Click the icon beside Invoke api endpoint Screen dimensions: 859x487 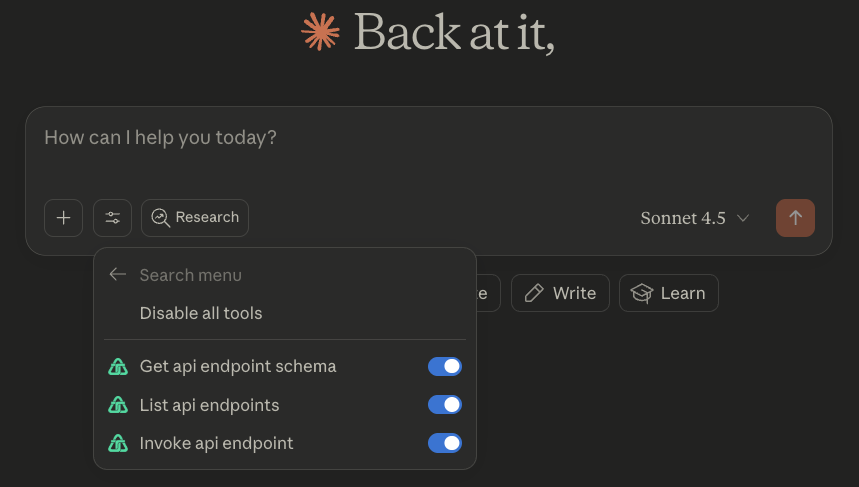pos(118,443)
